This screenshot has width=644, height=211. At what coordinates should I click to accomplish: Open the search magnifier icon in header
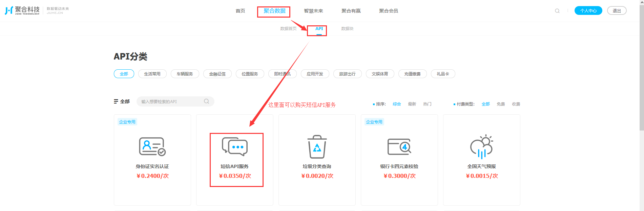557,11
